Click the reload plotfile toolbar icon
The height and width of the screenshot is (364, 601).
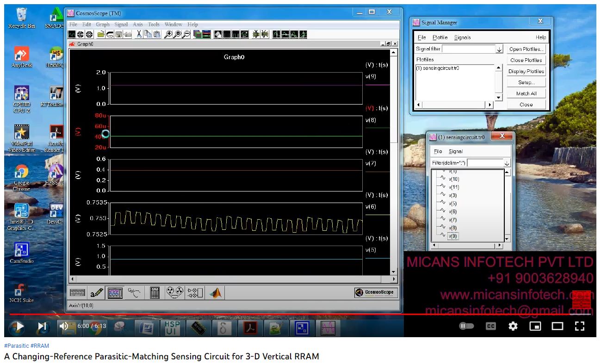[x=110, y=34]
